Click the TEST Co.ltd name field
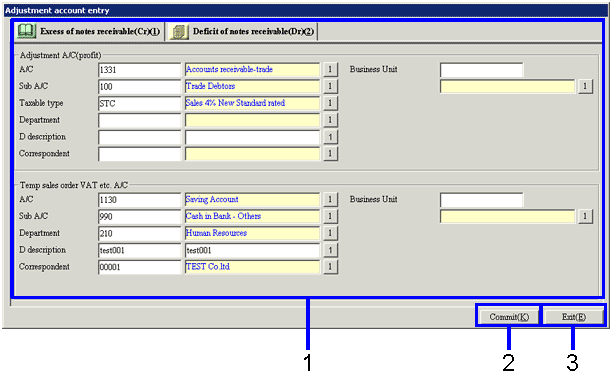The width and height of the screenshot is (613, 380). 252,267
